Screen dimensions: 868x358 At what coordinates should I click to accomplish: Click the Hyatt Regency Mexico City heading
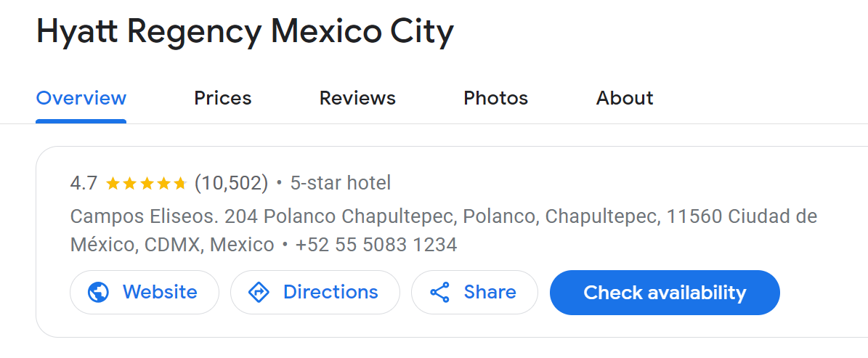[245, 33]
